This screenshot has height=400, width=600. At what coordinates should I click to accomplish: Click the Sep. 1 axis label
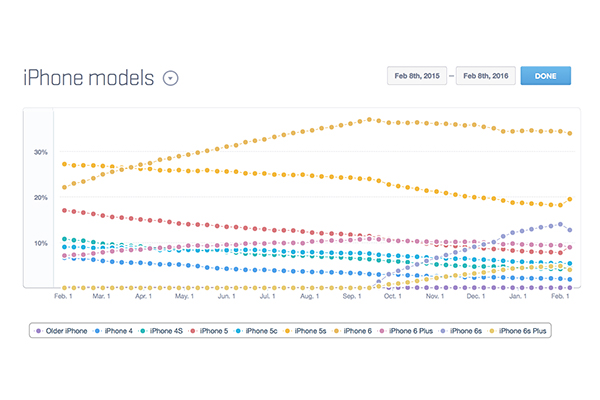click(351, 296)
